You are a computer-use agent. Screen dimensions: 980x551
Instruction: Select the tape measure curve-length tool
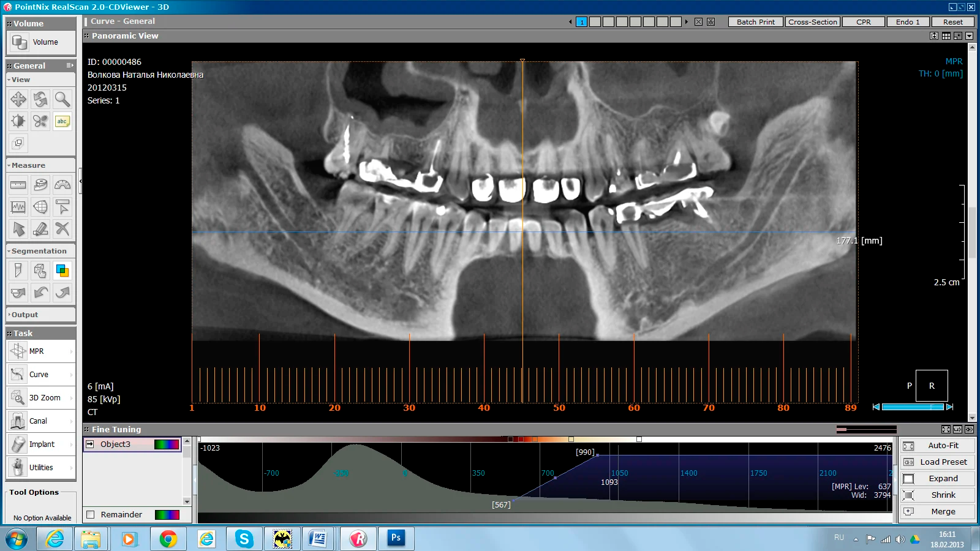click(x=40, y=185)
